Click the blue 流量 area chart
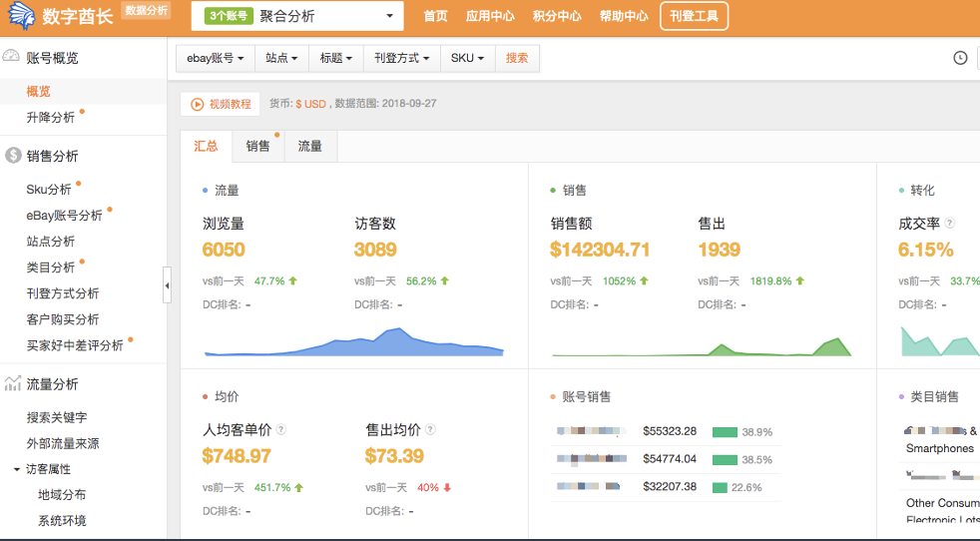The height and width of the screenshot is (541, 980). 353,342
